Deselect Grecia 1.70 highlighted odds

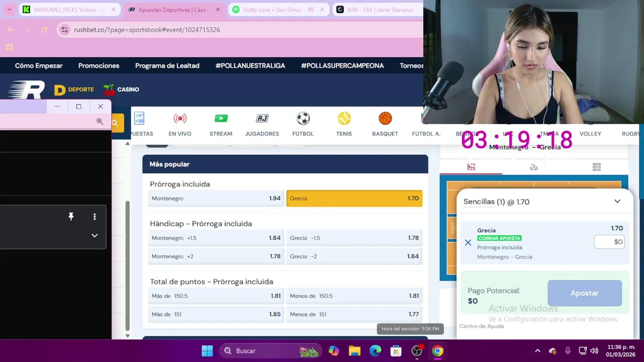coord(354,199)
